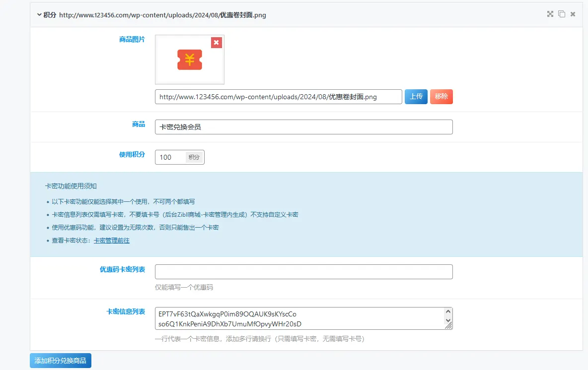Click the 添加积分兑换商品 button
The width and height of the screenshot is (588, 370).
pos(61,361)
